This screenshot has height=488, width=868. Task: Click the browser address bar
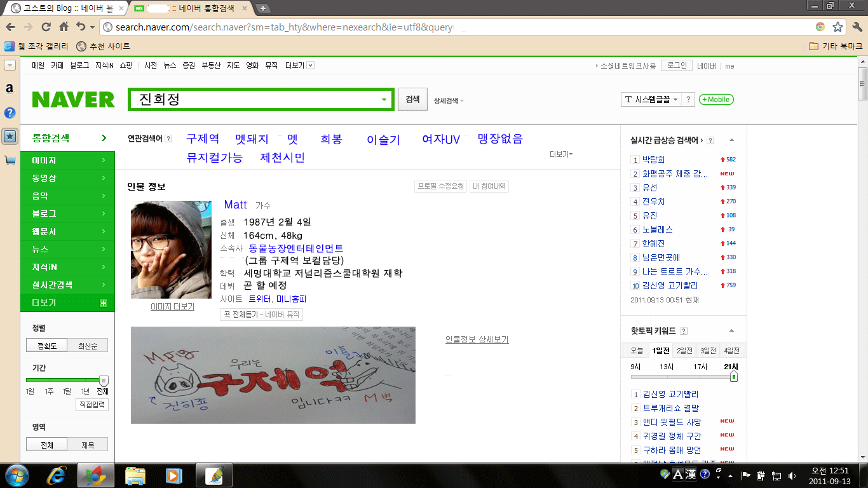458,27
